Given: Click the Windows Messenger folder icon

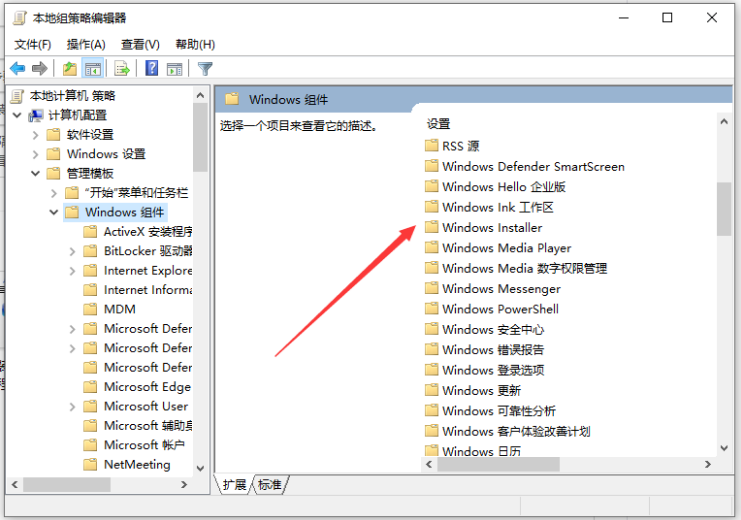Looking at the screenshot, I should [431, 288].
